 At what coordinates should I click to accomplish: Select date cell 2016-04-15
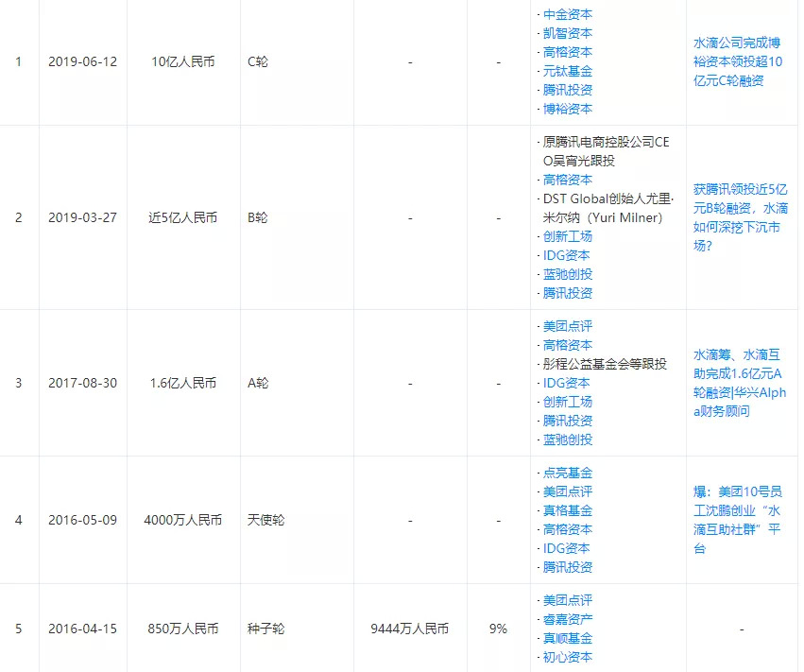click(x=82, y=629)
